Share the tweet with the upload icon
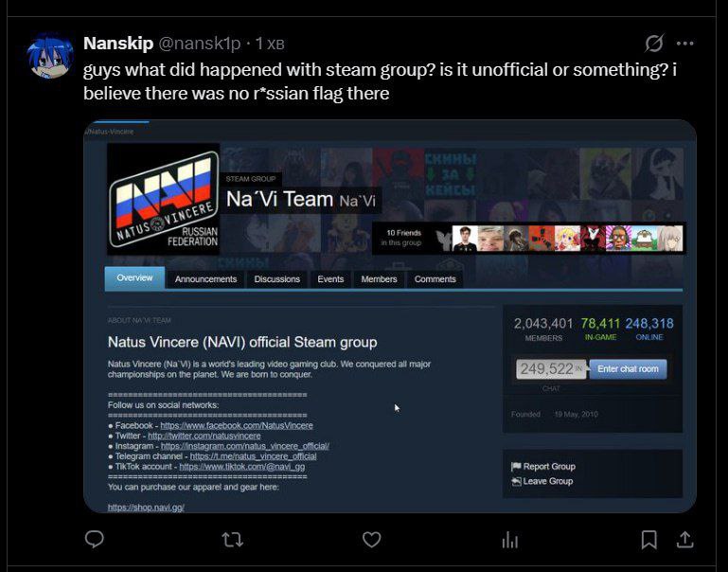728x572 pixels. coord(684,540)
